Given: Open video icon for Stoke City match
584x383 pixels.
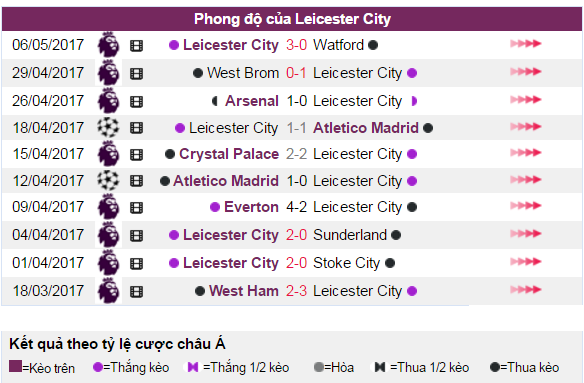Looking at the screenshot, I should (x=136, y=264).
